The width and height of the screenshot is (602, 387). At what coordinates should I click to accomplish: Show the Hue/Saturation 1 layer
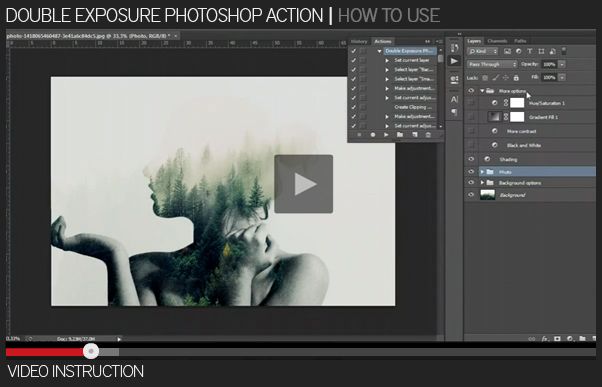pyautogui.click(x=471, y=103)
